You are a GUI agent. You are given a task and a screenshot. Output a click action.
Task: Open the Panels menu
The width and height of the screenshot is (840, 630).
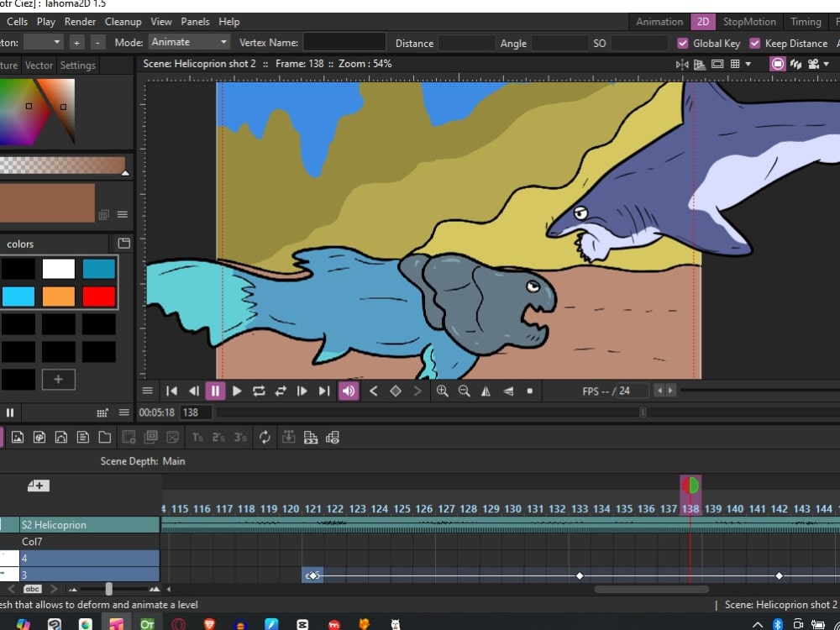(195, 22)
